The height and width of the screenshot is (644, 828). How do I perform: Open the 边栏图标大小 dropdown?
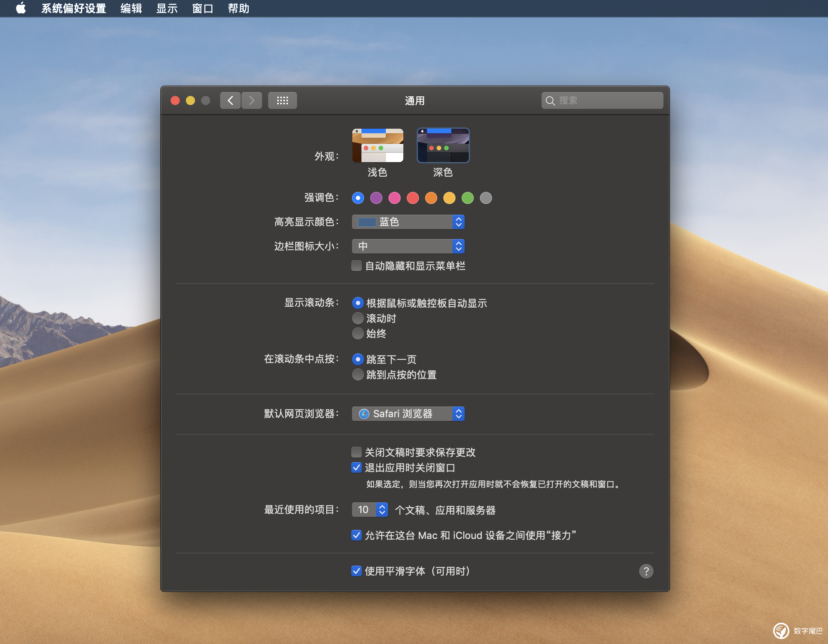click(408, 246)
